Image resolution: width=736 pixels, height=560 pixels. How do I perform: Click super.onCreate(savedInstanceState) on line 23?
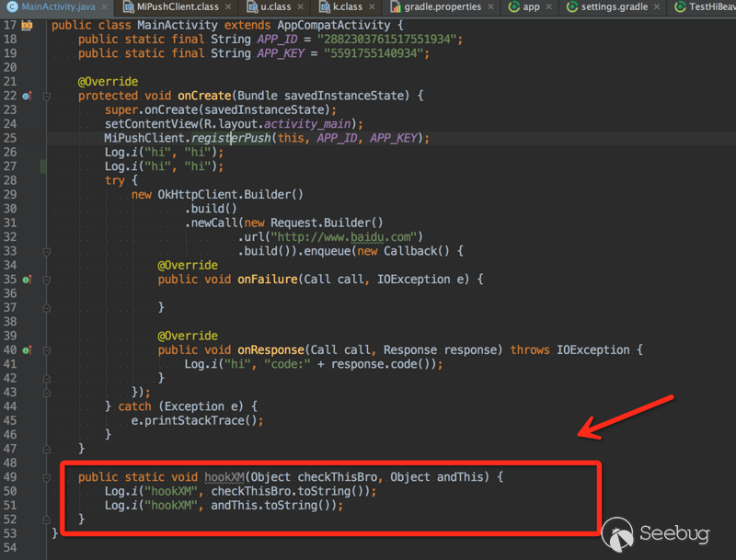coord(217,110)
